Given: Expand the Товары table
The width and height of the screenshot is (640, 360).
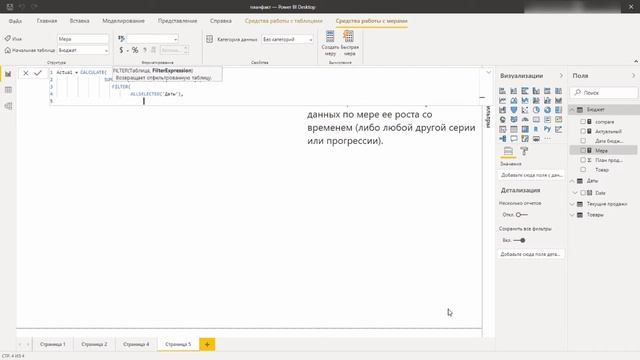Looking at the screenshot, I should [572, 215].
